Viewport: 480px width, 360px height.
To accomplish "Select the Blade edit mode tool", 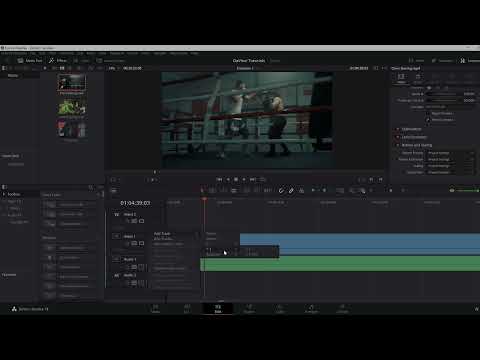I will [x=234, y=191].
